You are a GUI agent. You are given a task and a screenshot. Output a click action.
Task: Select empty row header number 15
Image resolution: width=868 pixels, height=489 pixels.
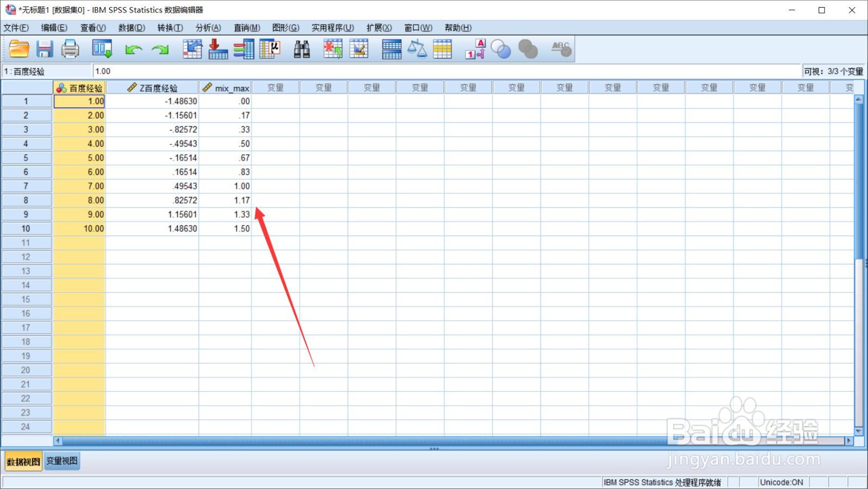[26, 299]
